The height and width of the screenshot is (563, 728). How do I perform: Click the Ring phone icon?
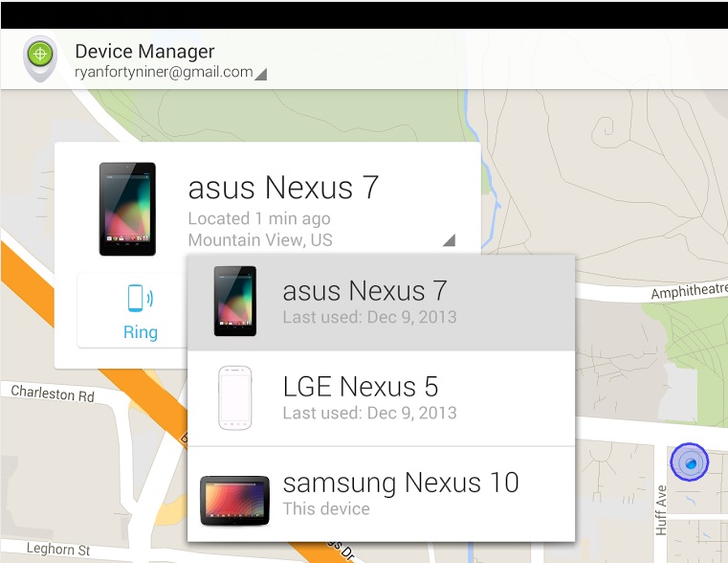141,298
